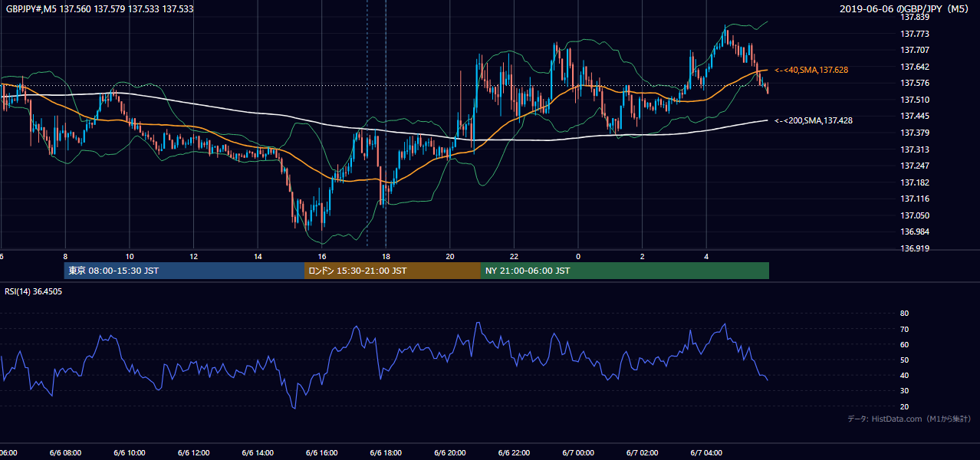The height and width of the screenshot is (460, 980).
Task: Click the 6/6 22:00 date label
Action: point(513,453)
